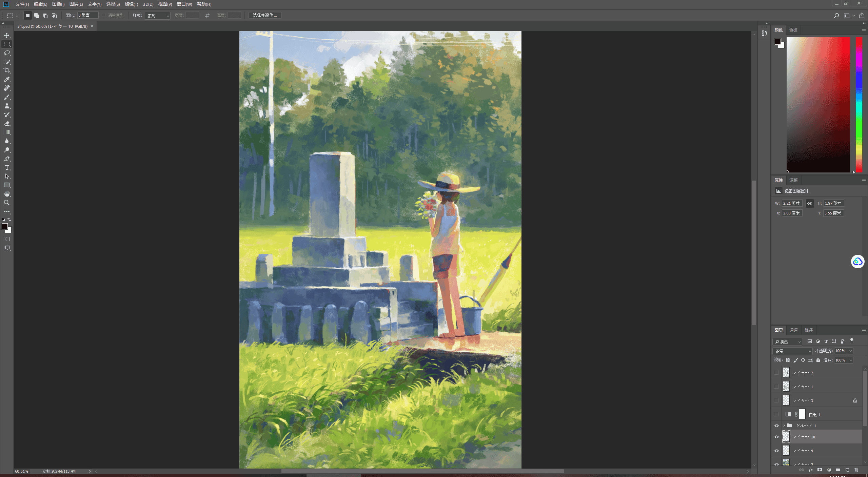Click the foreground color swatch in toolbar
The image size is (868, 477).
(x=5, y=226)
